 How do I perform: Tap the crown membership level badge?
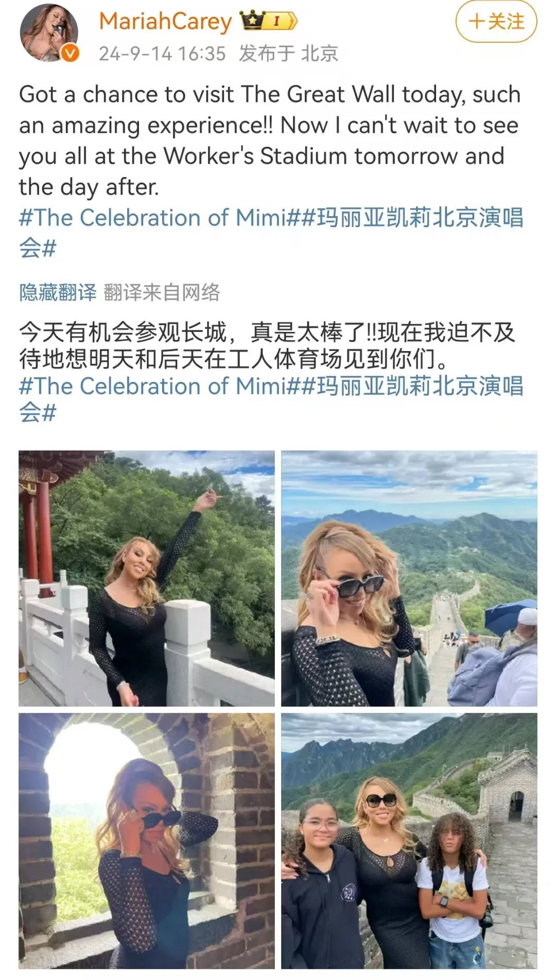point(269,21)
